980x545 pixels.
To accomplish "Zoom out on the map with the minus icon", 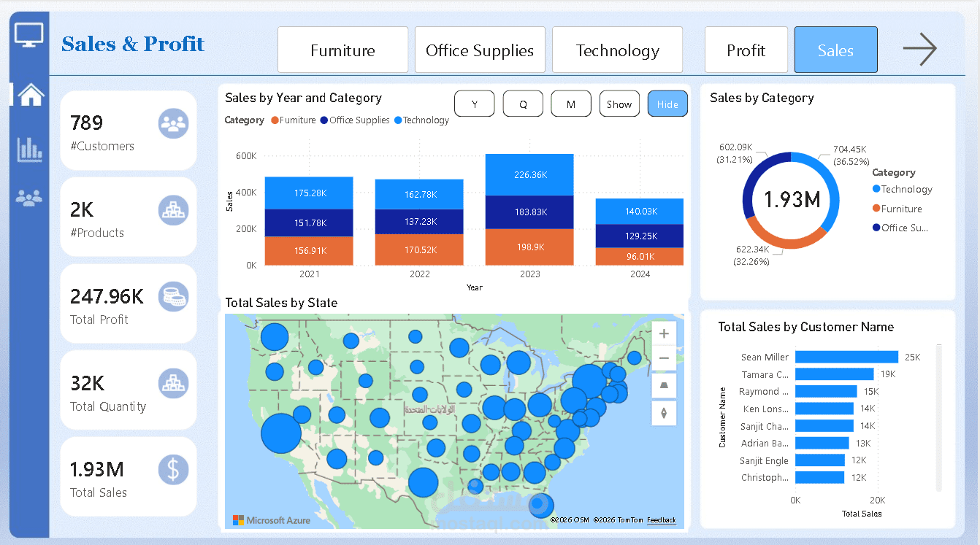I will 664,358.
